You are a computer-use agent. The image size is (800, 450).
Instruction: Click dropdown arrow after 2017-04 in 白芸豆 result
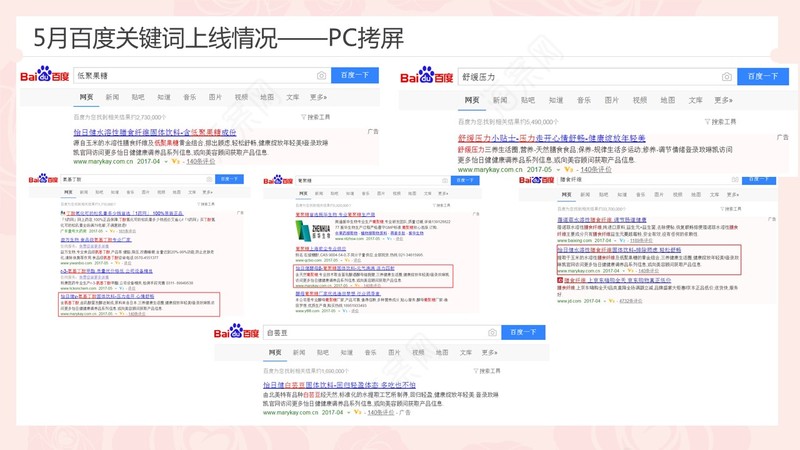click(348, 412)
